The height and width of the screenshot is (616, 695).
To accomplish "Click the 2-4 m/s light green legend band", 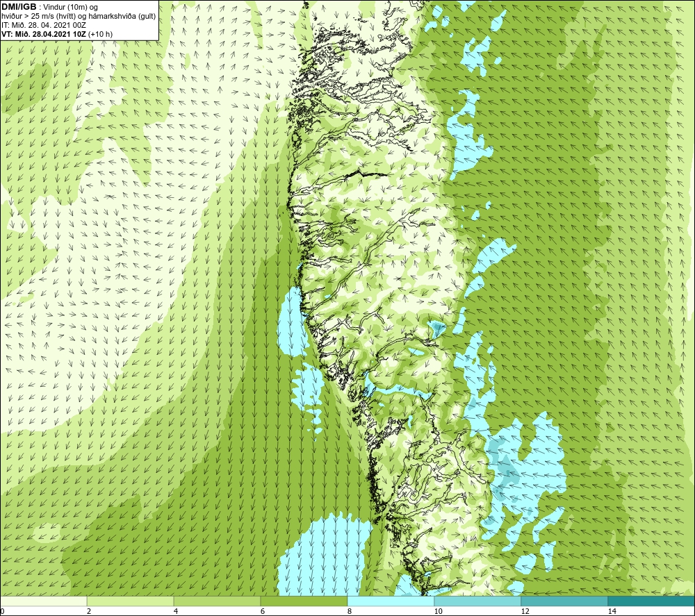I will point(130,601).
